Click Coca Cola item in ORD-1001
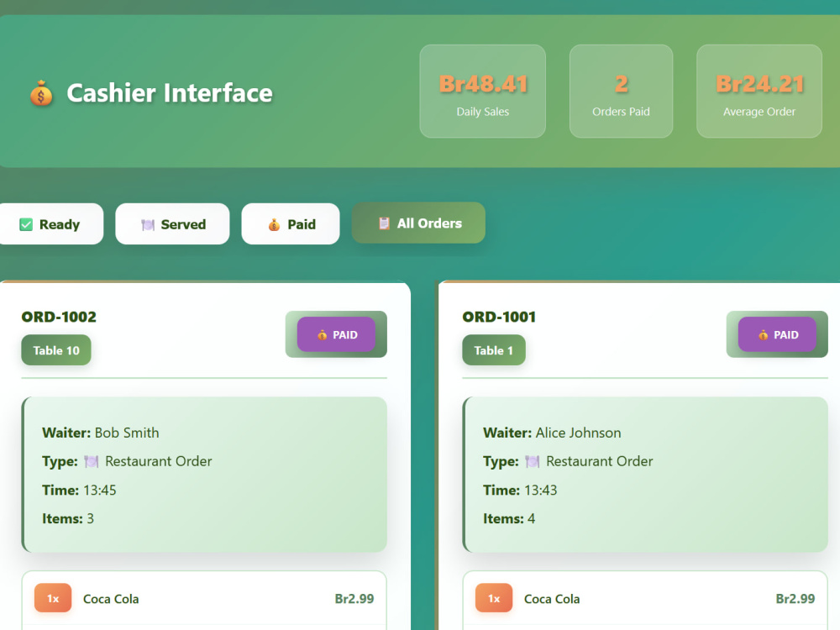This screenshot has width=840, height=630. click(552, 599)
